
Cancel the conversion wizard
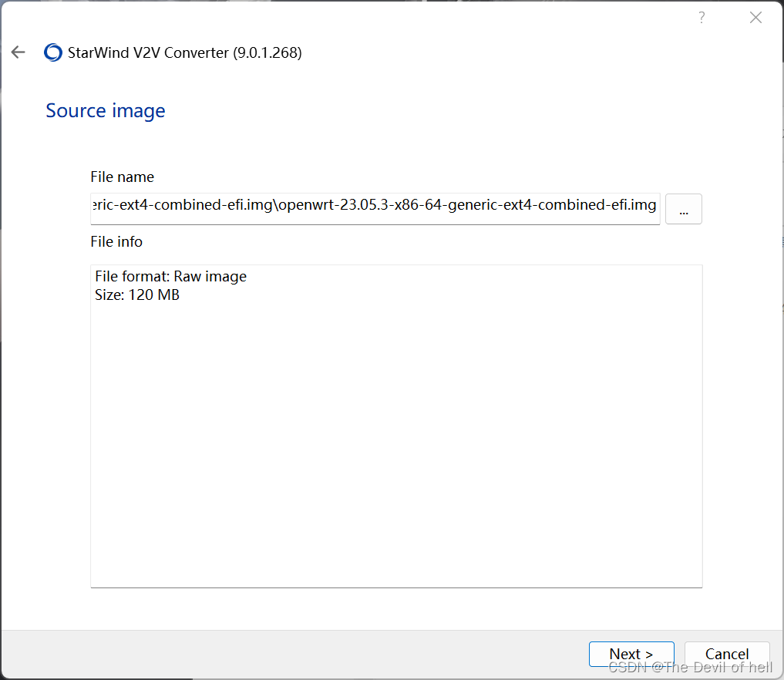click(727, 654)
